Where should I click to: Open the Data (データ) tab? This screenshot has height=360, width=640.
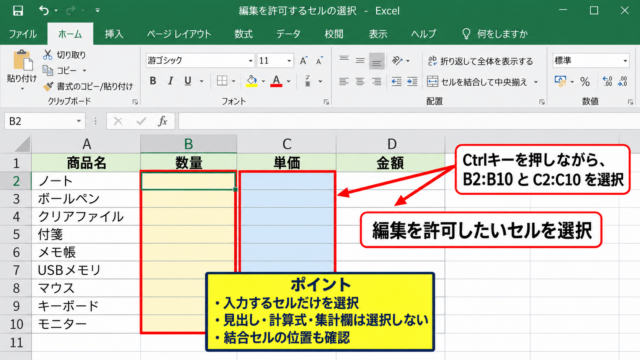click(288, 34)
